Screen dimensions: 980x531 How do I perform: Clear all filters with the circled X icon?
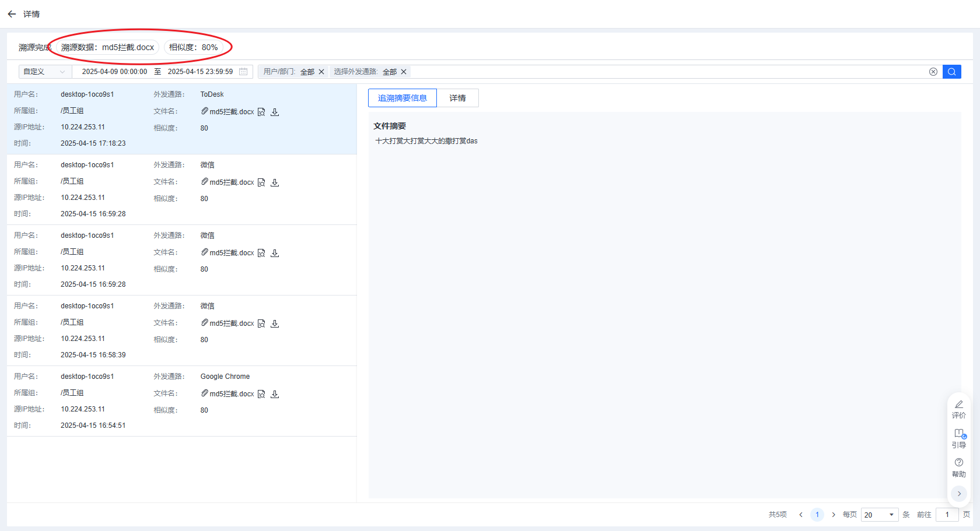(933, 72)
